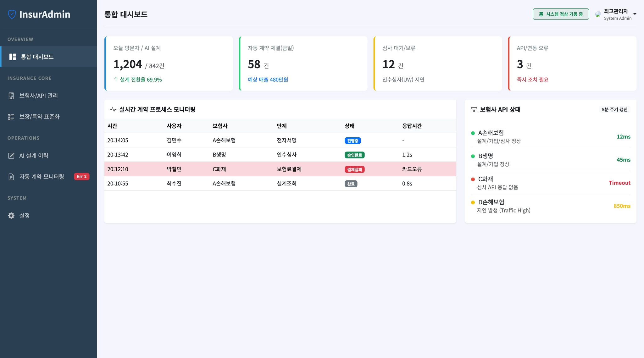Click the red status dot beside C화재
Viewport: 644px width, 358px height.
click(x=473, y=179)
